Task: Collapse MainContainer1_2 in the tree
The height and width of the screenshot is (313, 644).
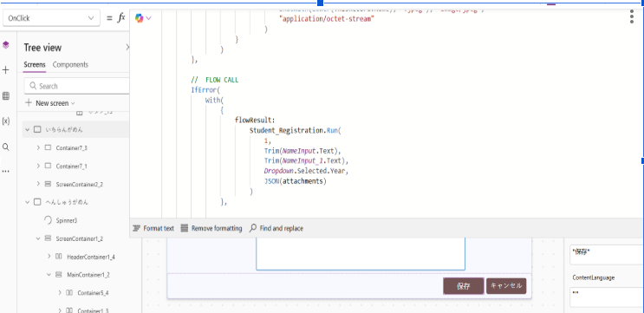Action: pyautogui.click(x=49, y=274)
